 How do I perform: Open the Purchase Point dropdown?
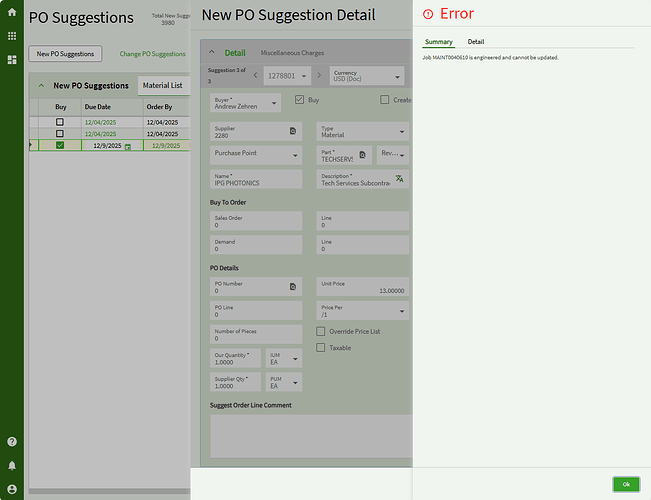(295, 155)
